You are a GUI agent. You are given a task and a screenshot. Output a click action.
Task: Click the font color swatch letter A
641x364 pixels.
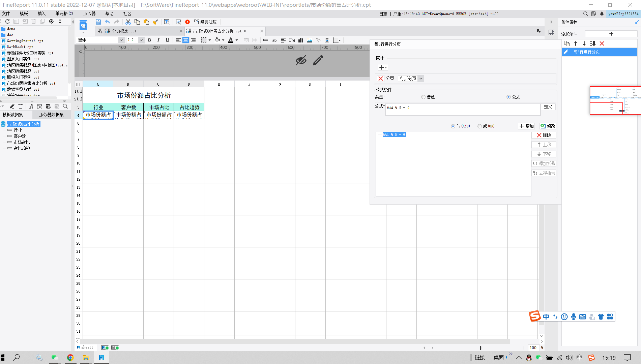click(231, 40)
